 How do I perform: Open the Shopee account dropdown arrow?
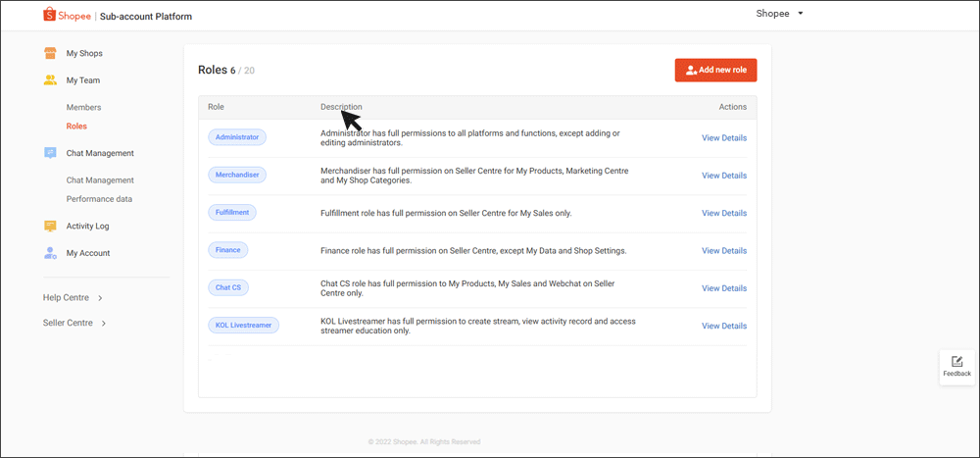801,14
